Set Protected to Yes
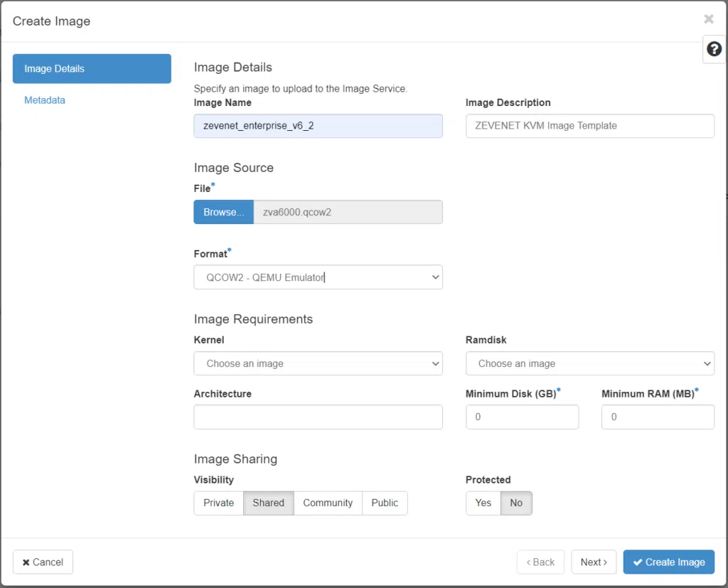This screenshot has height=588, width=728. point(483,503)
